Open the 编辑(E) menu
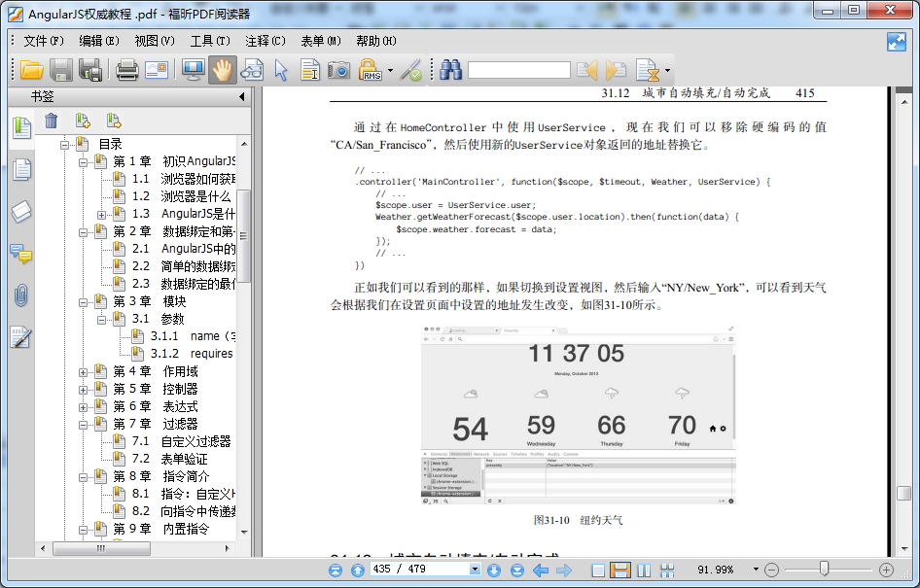920x588 pixels. click(99, 41)
